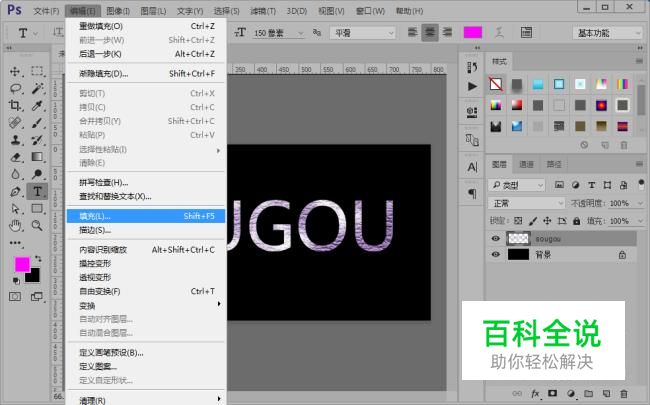The width and height of the screenshot is (650, 405).
Task: Toggle Quick Mask mode
Action: (x=15, y=297)
